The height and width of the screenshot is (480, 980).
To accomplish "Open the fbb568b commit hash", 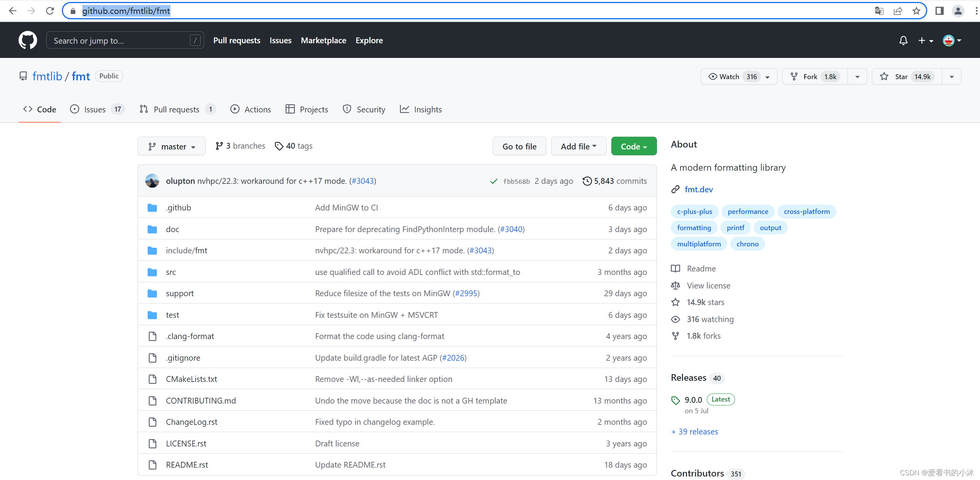I will click(516, 181).
